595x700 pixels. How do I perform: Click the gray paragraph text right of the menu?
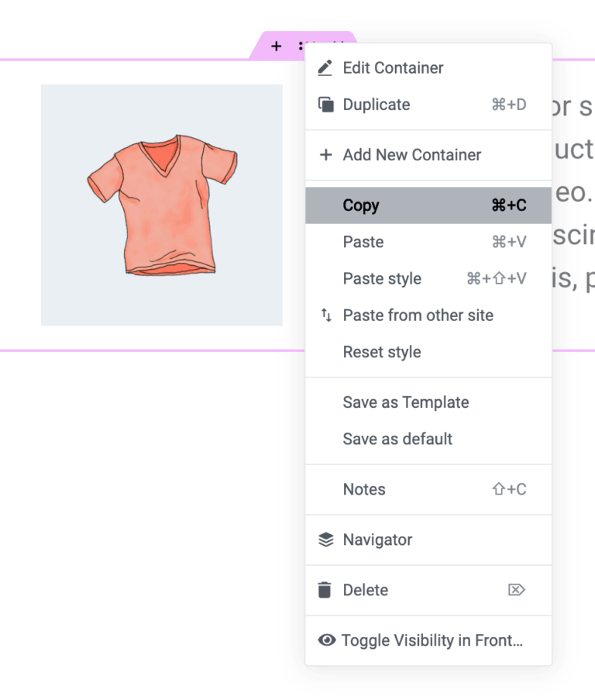(x=573, y=194)
